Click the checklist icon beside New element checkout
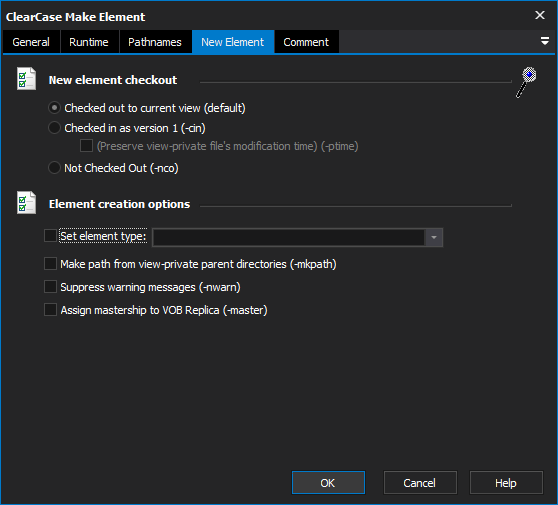Image resolution: width=558 pixels, height=505 pixels. pos(26,79)
